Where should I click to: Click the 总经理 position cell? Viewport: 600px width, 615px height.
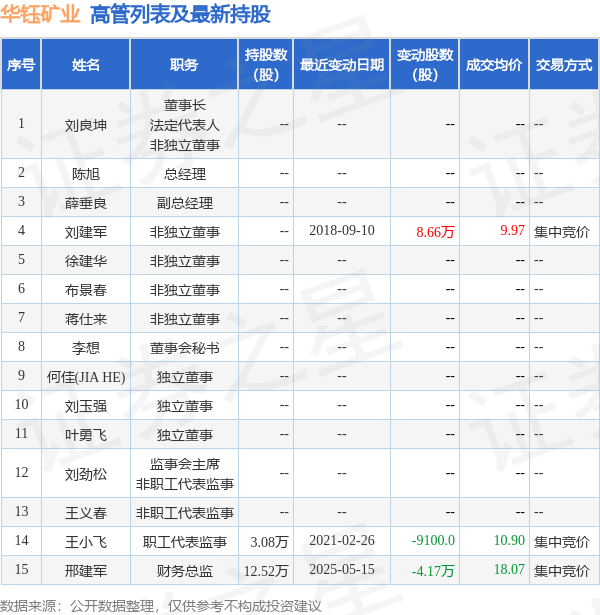tap(185, 174)
